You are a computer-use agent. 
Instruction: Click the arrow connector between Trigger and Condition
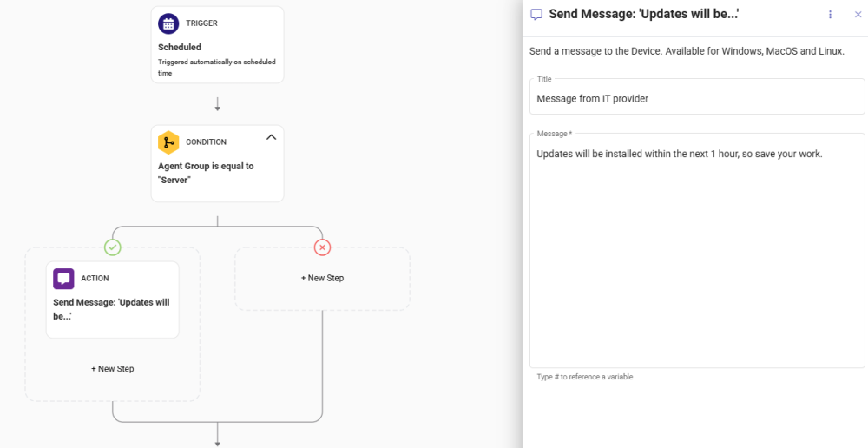[217, 104]
